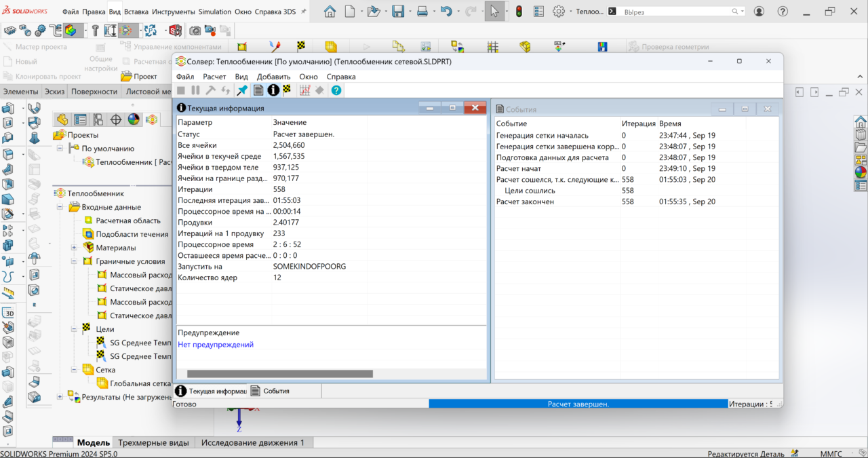Collapse the Сетка tree node
This screenshot has height=458, width=868.
(74, 370)
